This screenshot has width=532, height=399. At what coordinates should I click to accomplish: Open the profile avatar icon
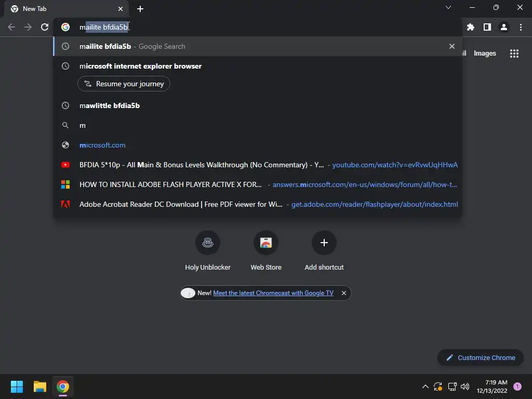pos(504,27)
